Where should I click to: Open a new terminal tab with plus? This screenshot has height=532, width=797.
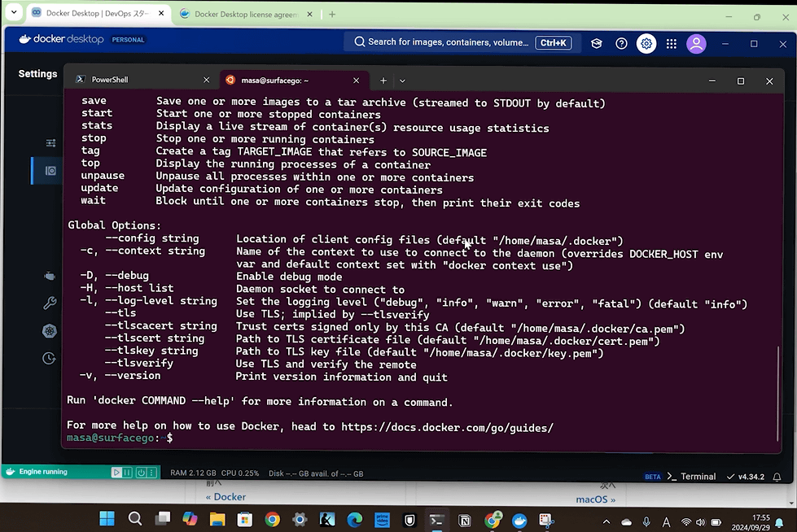tap(383, 81)
